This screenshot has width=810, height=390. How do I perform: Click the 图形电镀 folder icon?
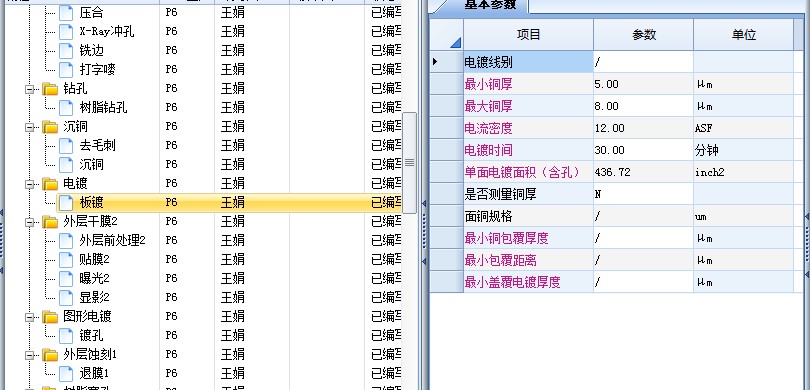pyautogui.click(x=50, y=316)
